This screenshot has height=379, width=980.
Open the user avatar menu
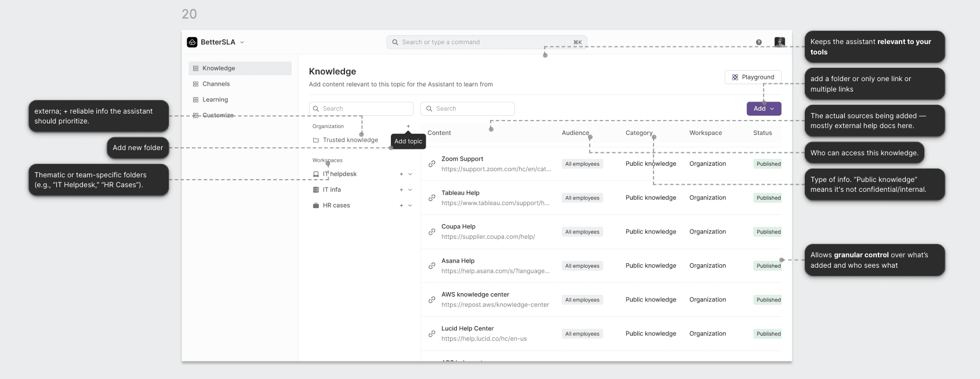779,42
